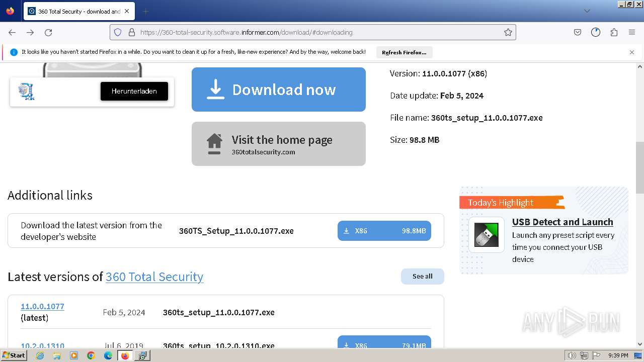Click the scrollbar up arrow

tap(640, 66)
